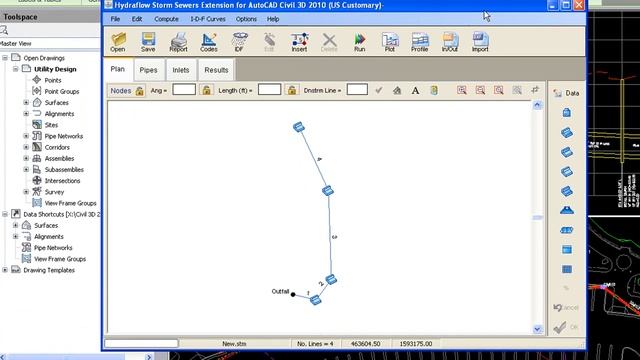Screen dimensions: 640x360
Task: Open the File menu
Action: 115,19
